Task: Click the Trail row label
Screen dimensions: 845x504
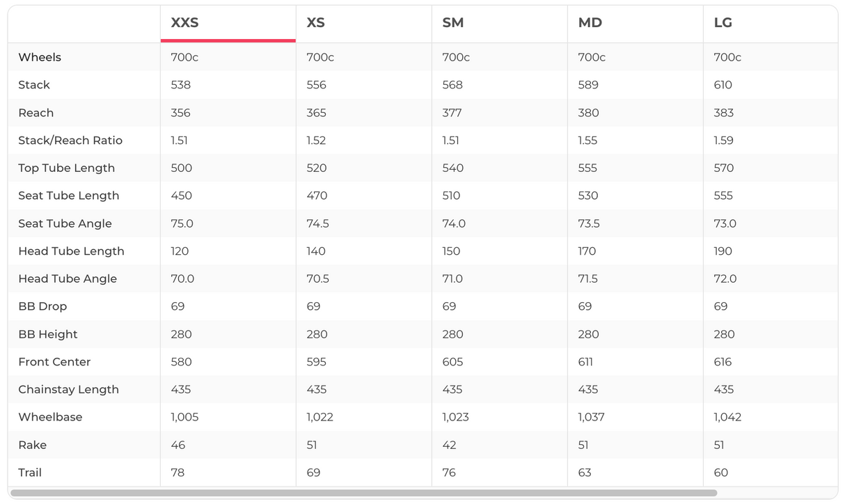Action: point(30,473)
